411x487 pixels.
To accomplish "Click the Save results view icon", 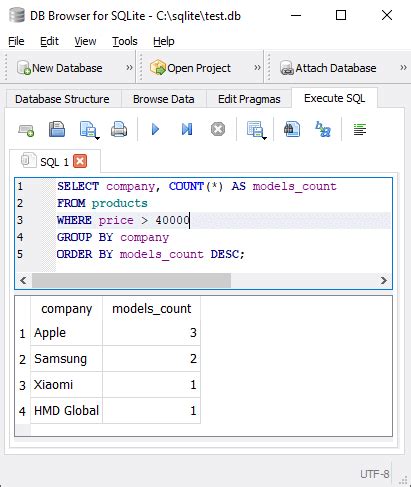I will pos(88,129).
